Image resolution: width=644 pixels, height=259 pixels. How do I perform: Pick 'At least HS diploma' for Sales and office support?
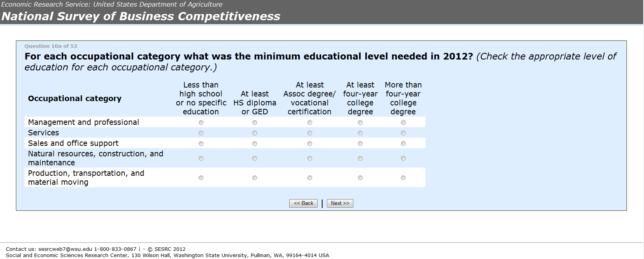[x=255, y=143]
